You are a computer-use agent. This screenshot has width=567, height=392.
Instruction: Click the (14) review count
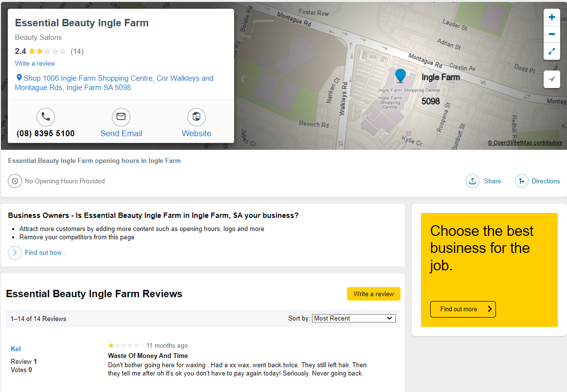coord(77,51)
